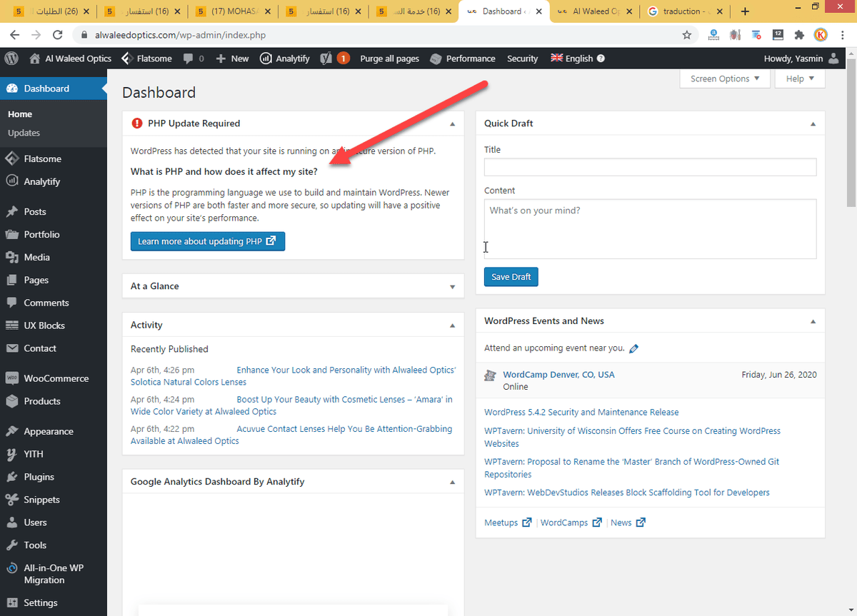Collapse the Activity panel
The height and width of the screenshot is (616, 857).
(x=452, y=325)
